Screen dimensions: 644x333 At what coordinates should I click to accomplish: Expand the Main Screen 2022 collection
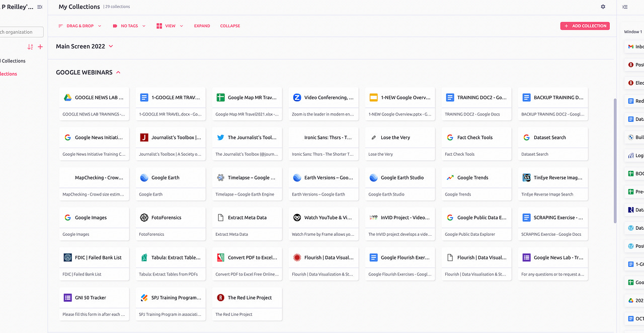[111, 46]
